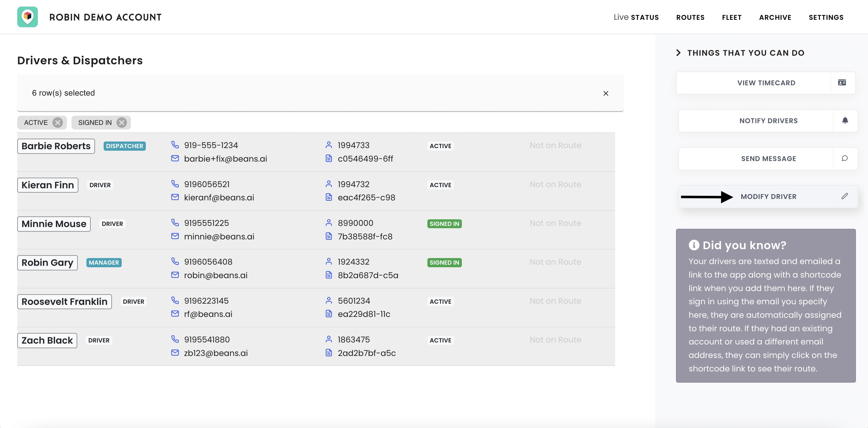Image resolution: width=868 pixels, height=428 pixels.
Task: Click Minnie Mouse's SIGNED IN status badge
Action: click(x=444, y=224)
